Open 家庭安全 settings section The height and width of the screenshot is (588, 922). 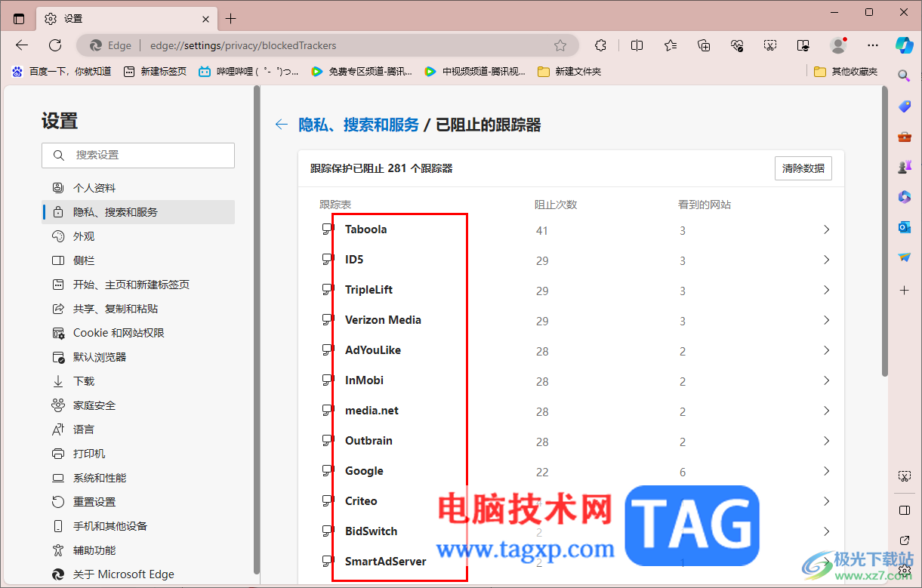138,405
